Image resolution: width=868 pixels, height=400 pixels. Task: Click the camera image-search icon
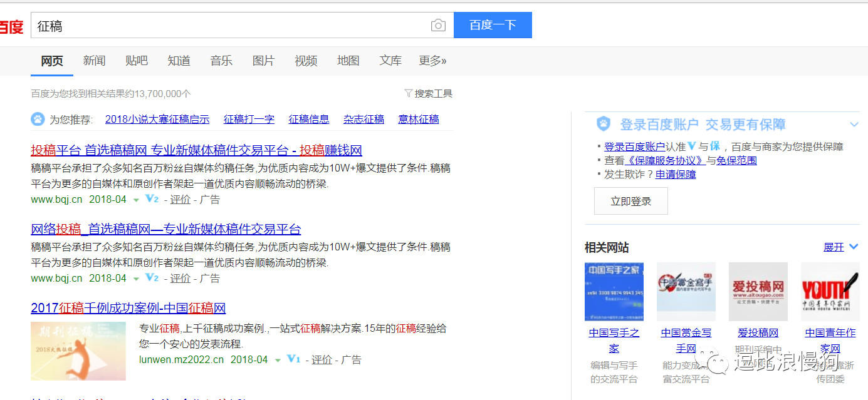point(438,25)
